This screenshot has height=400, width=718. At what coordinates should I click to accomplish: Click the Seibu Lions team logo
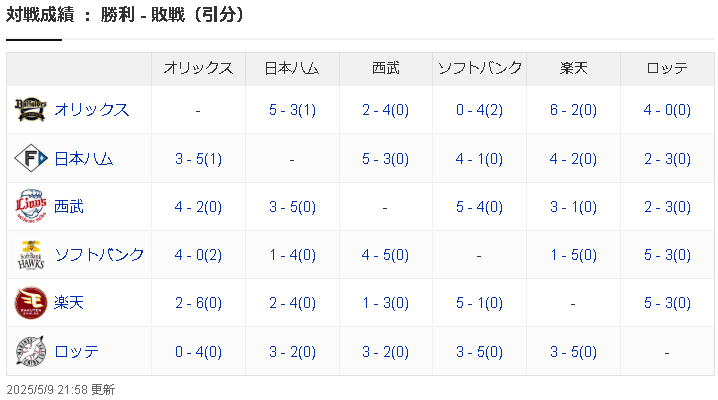(30, 206)
